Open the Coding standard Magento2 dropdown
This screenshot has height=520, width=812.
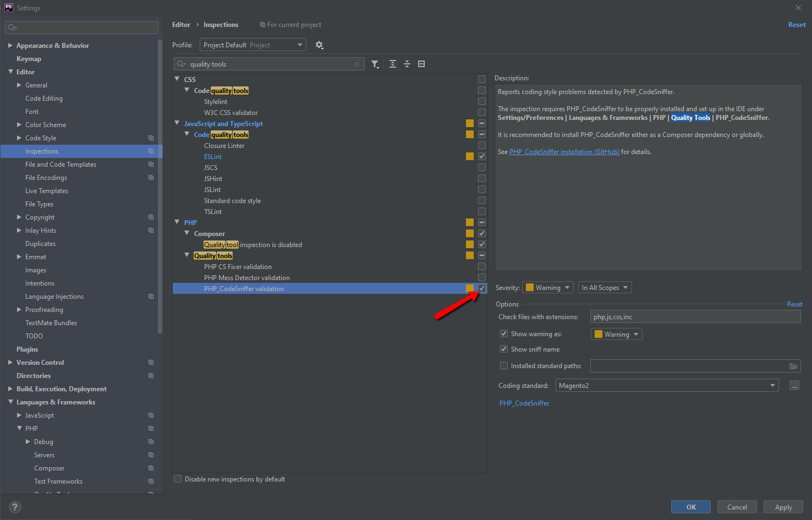coord(667,386)
